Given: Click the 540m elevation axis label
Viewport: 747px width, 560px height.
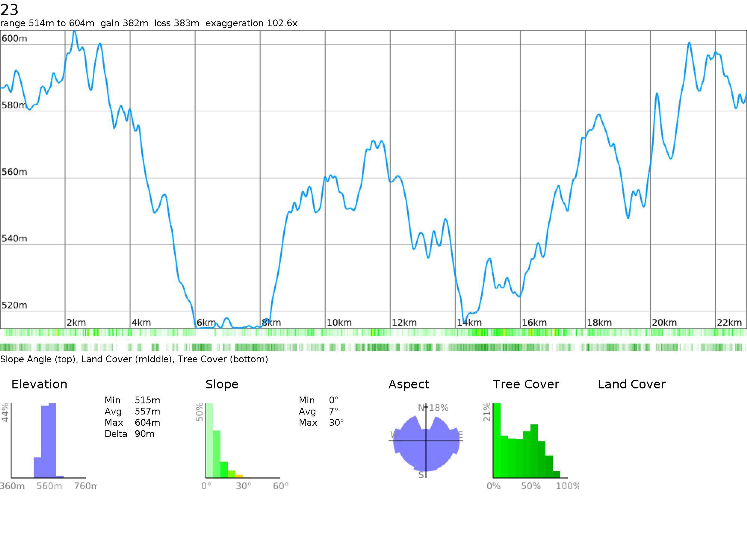Looking at the screenshot, I should point(14,239).
